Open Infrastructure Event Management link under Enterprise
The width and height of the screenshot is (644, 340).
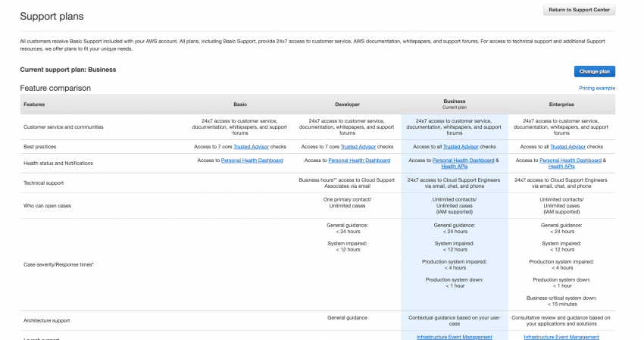pyautogui.click(x=561, y=337)
